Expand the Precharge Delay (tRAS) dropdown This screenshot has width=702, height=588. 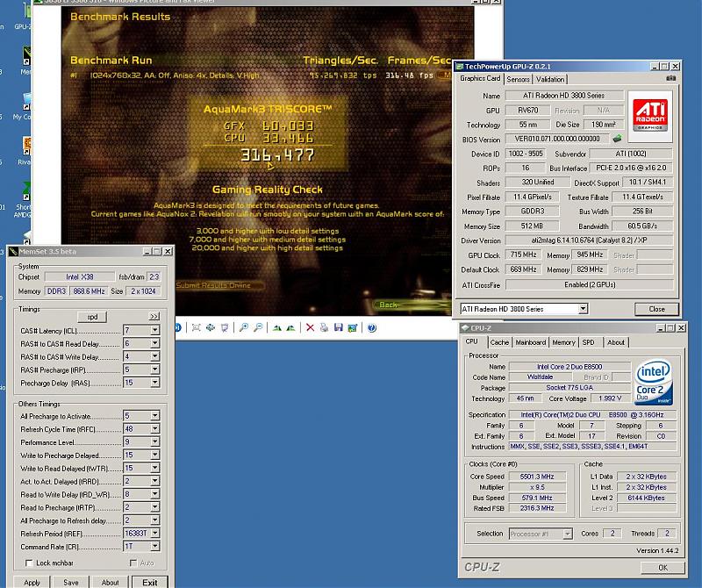pyautogui.click(x=155, y=383)
